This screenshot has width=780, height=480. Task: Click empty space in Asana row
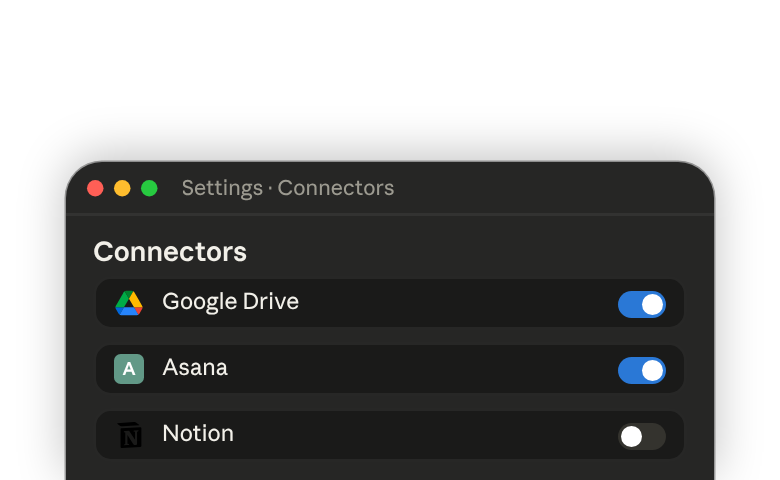[423, 369]
